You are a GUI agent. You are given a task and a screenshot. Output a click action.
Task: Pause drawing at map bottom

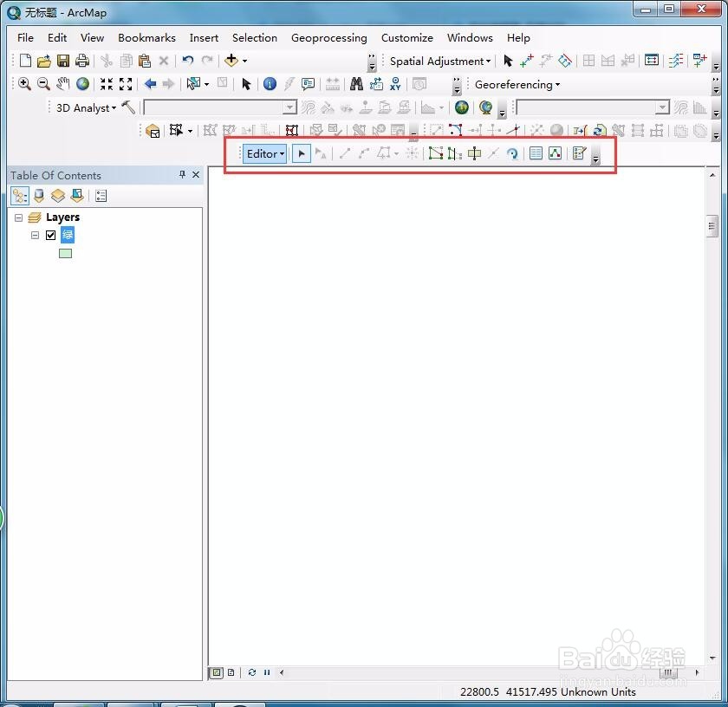pyautogui.click(x=267, y=672)
